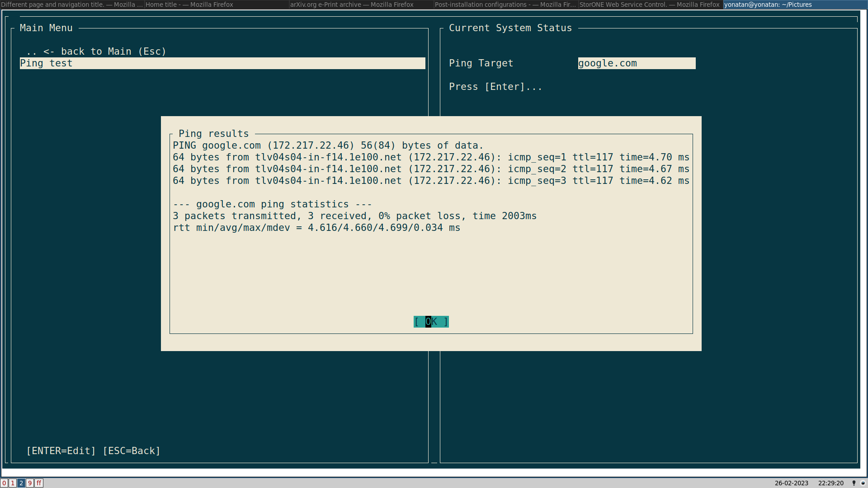This screenshot has width=868, height=488.
Task: Click the 22:29:20 clock in status bar
Action: (x=830, y=483)
